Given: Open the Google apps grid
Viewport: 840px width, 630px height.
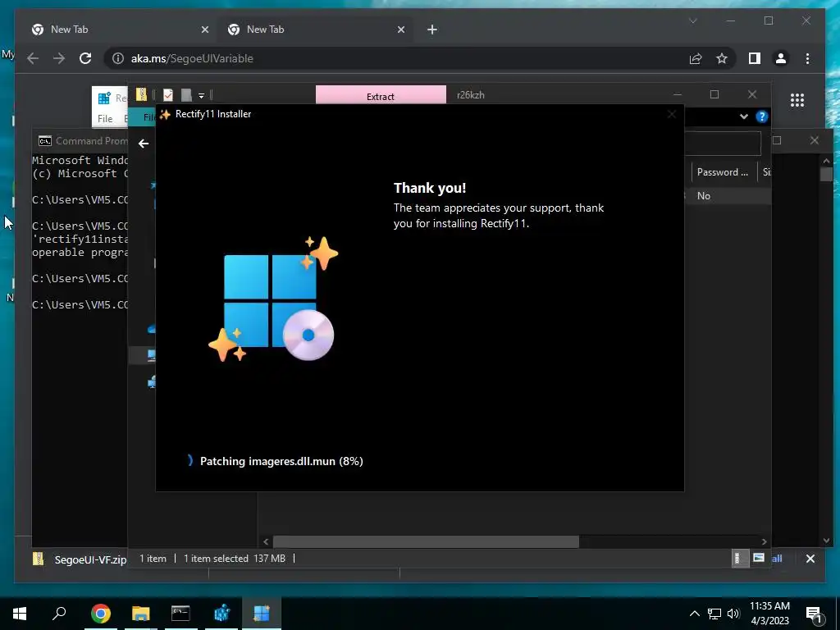Looking at the screenshot, I should pyautogui.click(x=797, y=99).
